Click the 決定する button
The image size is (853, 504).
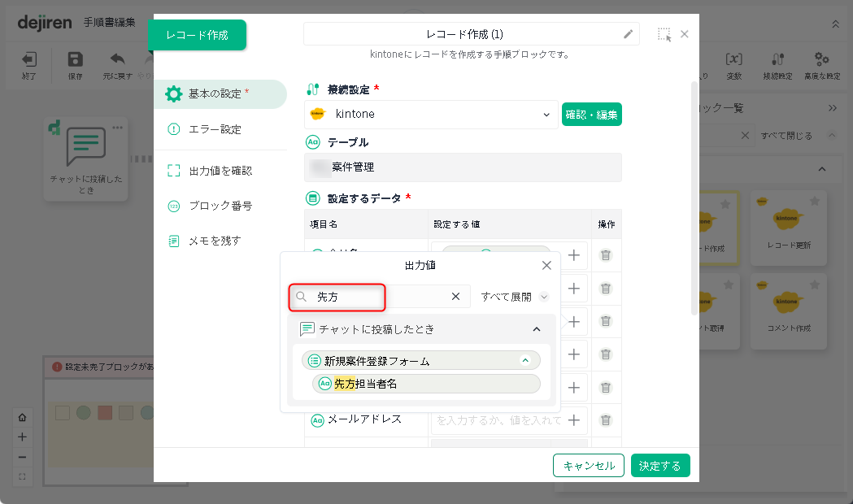tap(659, 466)
